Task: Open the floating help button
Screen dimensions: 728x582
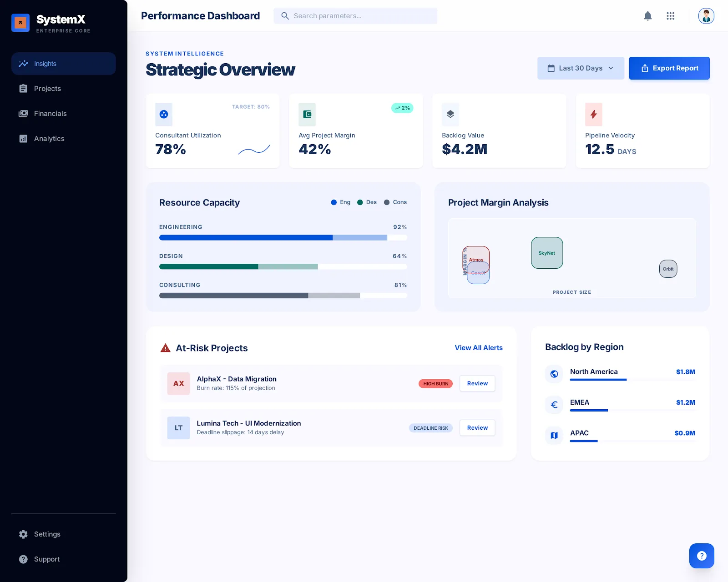Action: click(x=702, y=556)
